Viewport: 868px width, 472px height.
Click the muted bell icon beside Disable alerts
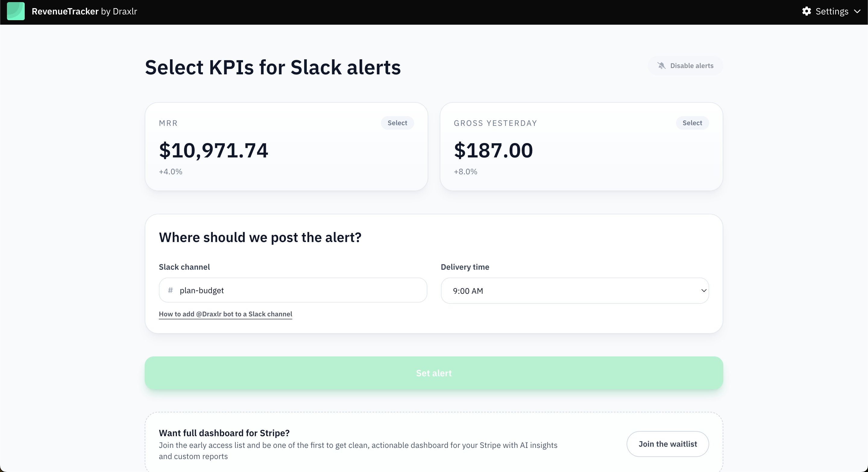coord(662,66)
